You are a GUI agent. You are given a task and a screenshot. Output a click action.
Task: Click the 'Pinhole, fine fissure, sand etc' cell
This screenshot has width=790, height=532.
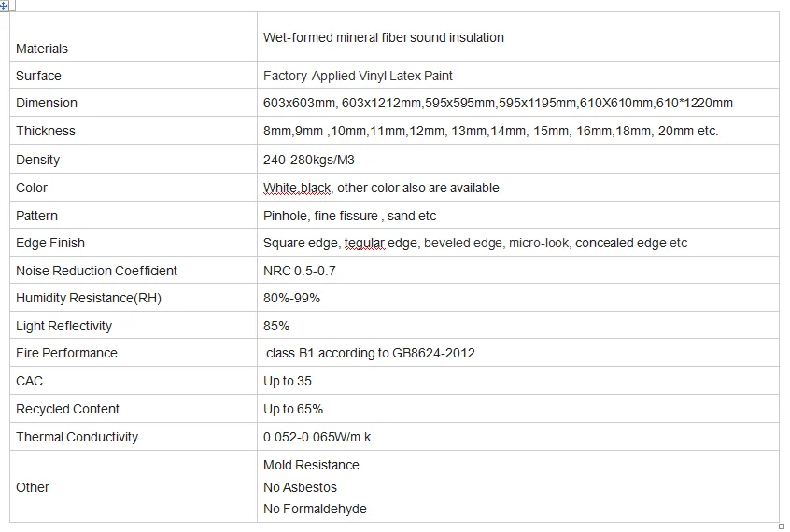(349, 216)
